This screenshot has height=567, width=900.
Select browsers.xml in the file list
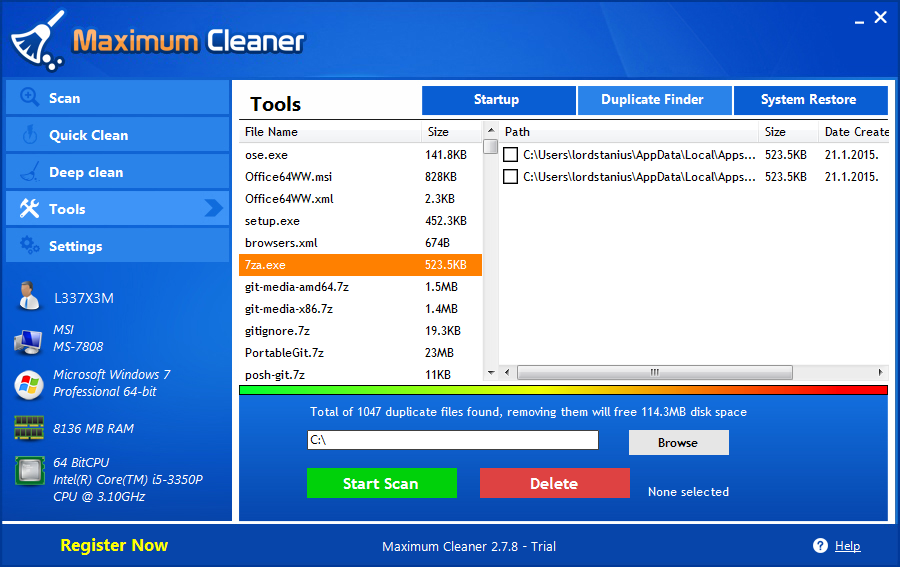tap(360, 242)
